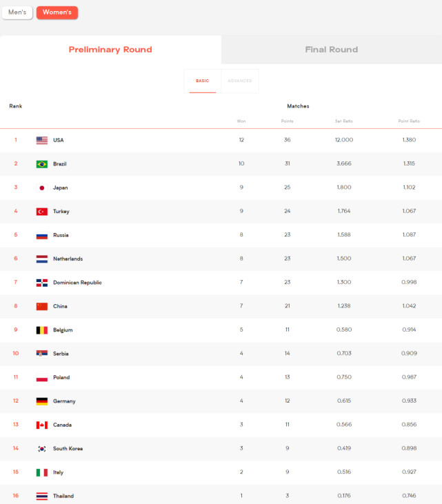Click the Japan flag icon
Viewport: 442px width, 504px height.
point(42,188)
